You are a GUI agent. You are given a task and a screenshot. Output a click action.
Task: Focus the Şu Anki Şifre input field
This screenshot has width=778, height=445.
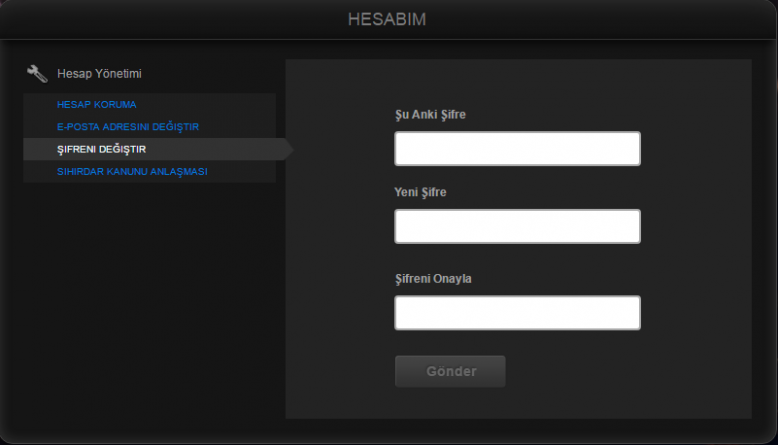pos(518,148)
